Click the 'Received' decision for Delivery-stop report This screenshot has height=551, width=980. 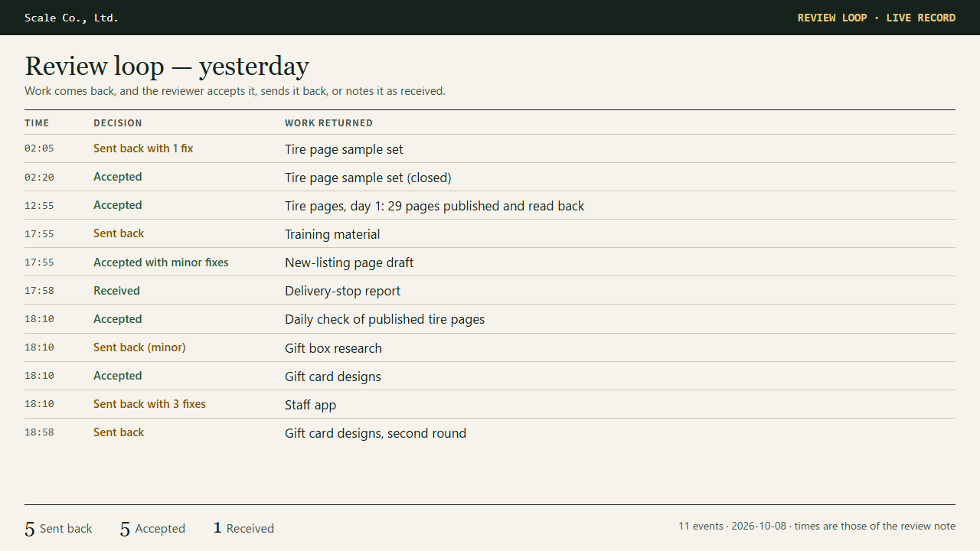(x=116, y=290)
